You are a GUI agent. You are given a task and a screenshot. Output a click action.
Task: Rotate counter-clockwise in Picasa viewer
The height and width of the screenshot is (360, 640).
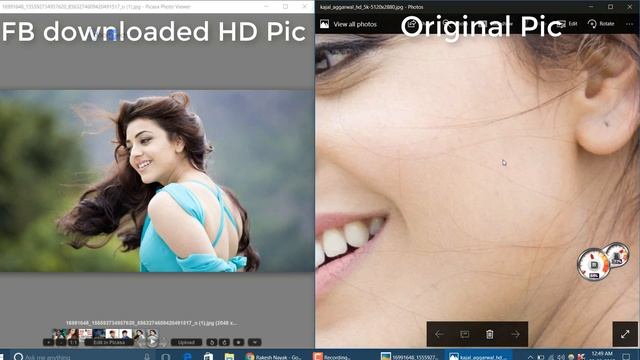coord(211,342)
